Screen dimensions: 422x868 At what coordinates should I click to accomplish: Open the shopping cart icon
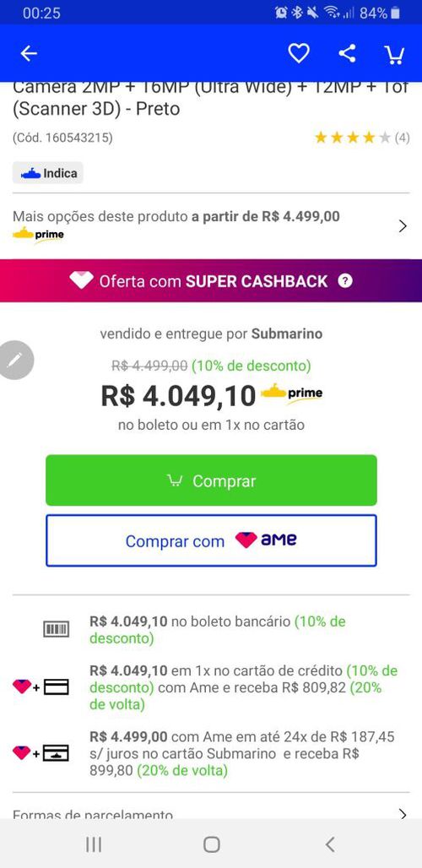[x=394, y=54]
